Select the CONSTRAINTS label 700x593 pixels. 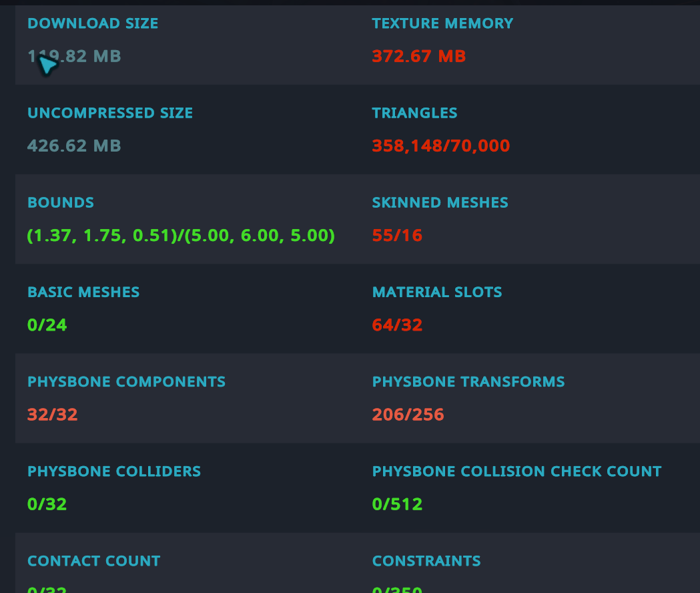pyautogui.click(x=426, y=561)
